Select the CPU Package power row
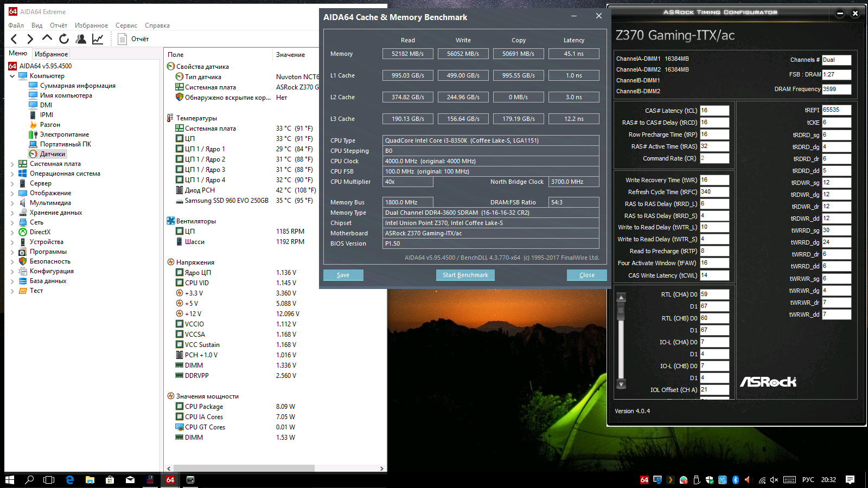The image size is (868, 488). click(x=235, y=407)
